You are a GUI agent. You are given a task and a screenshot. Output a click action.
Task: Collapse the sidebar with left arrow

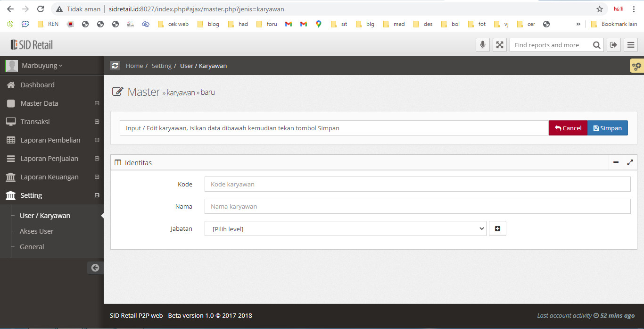pos(95,268)
